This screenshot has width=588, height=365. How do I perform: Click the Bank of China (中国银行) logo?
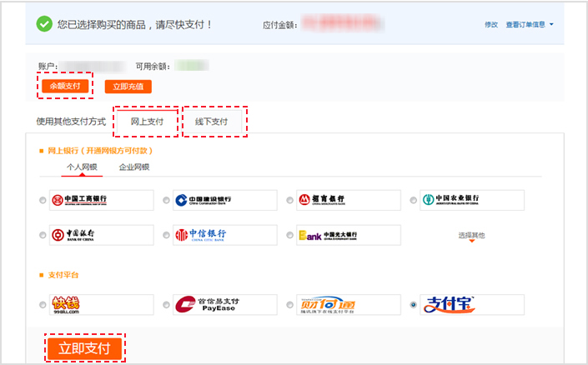click(x=101, y=235)
